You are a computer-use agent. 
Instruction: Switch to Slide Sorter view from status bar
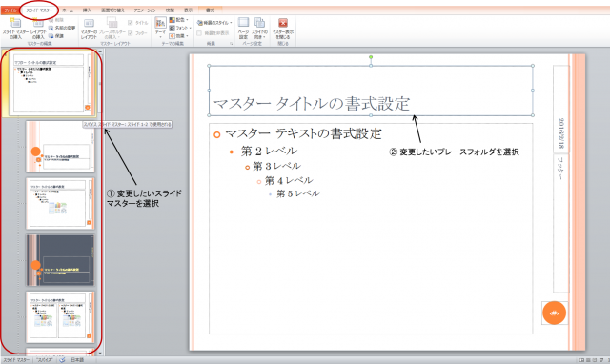(588, 360)
